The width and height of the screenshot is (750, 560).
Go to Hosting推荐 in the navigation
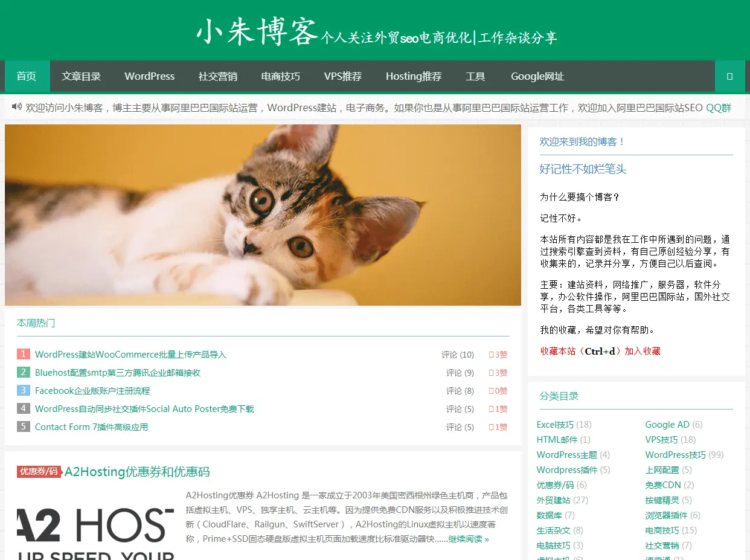tap(414, 76)
